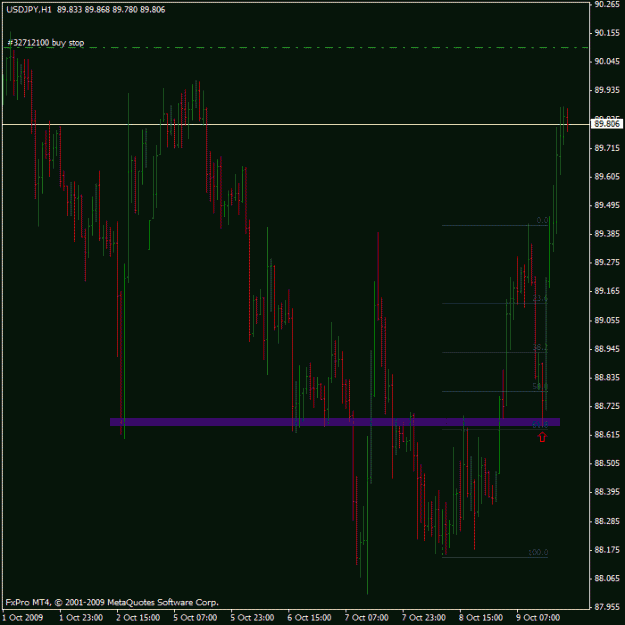Click the Fibonacci 23.6 level label
Screen dimensions: 625x625
(x=540, y=299)
